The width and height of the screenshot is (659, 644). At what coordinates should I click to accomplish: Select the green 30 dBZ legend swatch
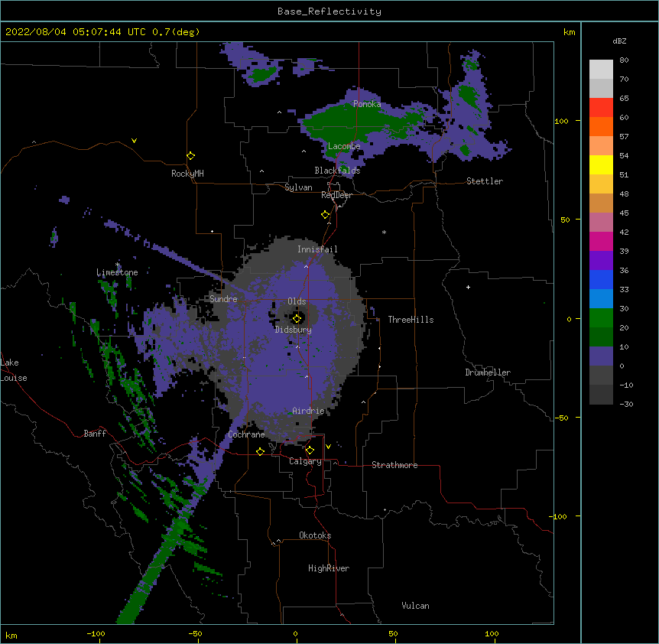click(601, 318)
